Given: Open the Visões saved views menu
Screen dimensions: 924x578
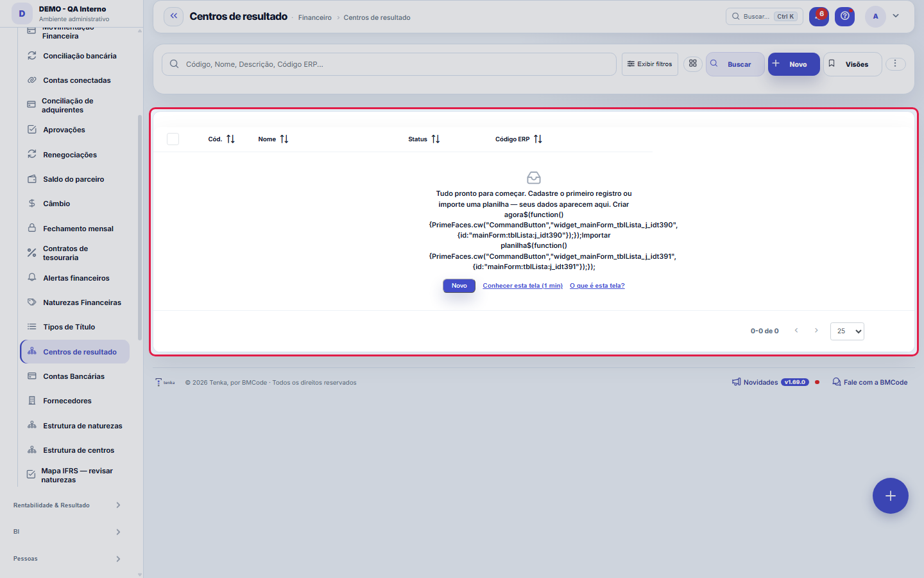Looking at the screenshot, I should point(852,64).
